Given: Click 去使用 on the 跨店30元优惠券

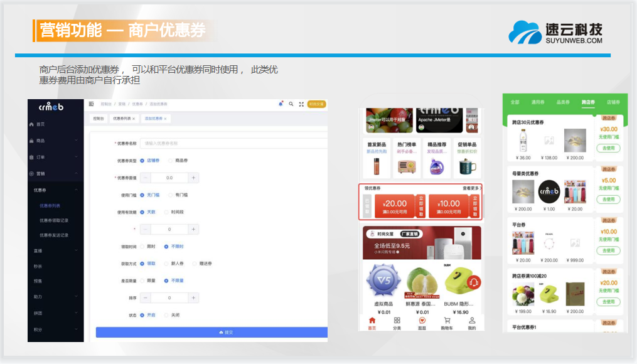Looking at the screenshot, I should pos(608,149).
